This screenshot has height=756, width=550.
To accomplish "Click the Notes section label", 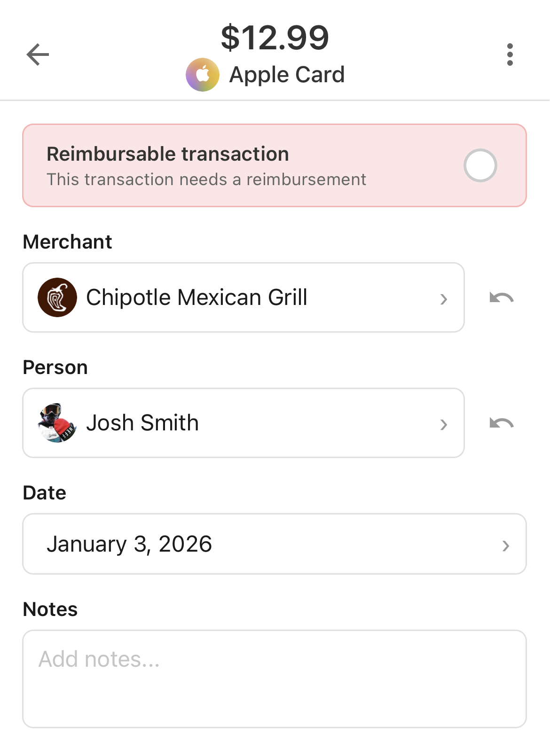I will (x=50, y=609).
